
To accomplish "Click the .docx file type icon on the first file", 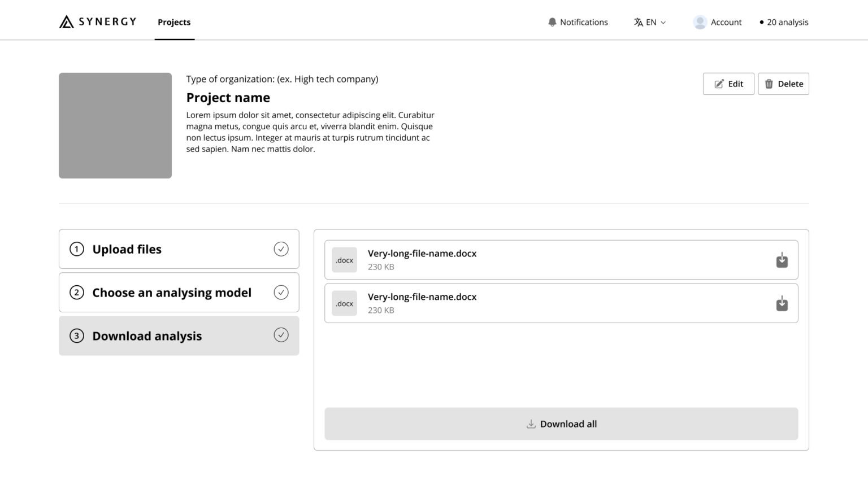I will click(x=344, y=260).
